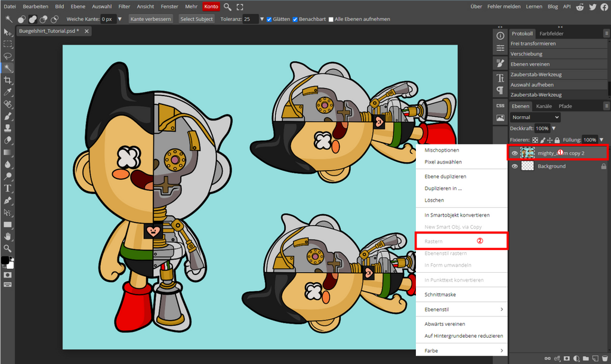Hide the Background layer
This screenshot has height=364, width=611.
pos(515,166)
